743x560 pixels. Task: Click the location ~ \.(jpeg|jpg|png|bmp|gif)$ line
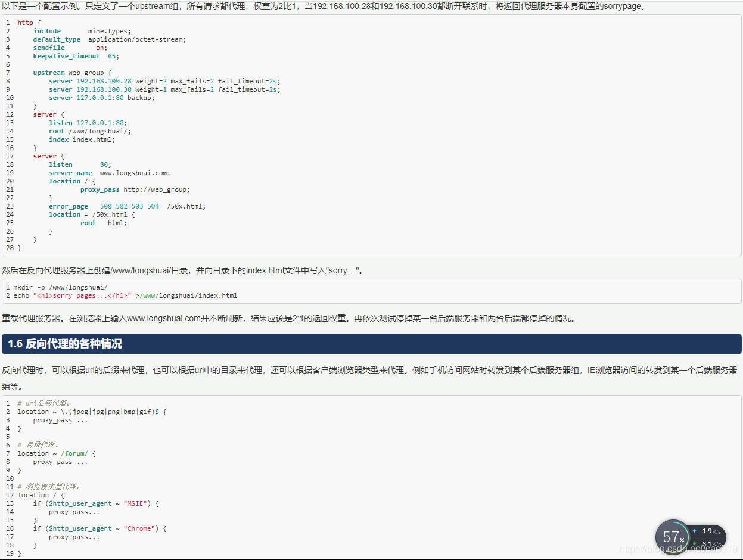point(92,412)
